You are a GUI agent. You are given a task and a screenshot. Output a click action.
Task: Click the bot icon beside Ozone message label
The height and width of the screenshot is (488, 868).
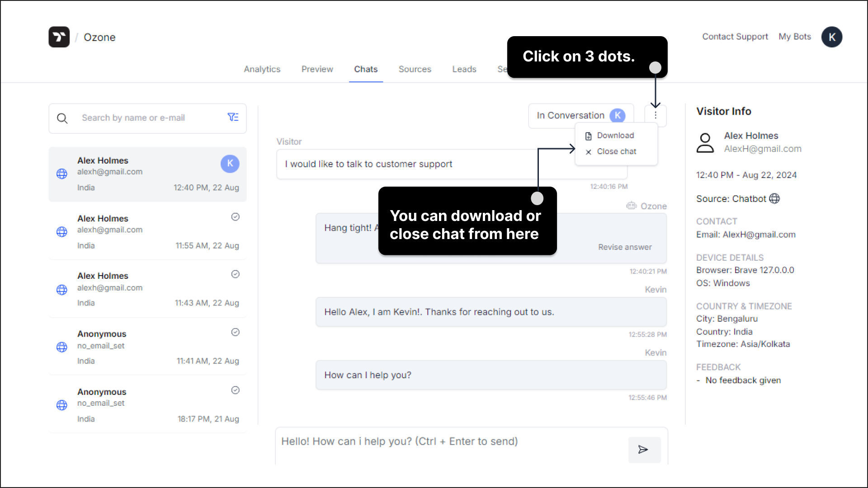click(632, 206)
